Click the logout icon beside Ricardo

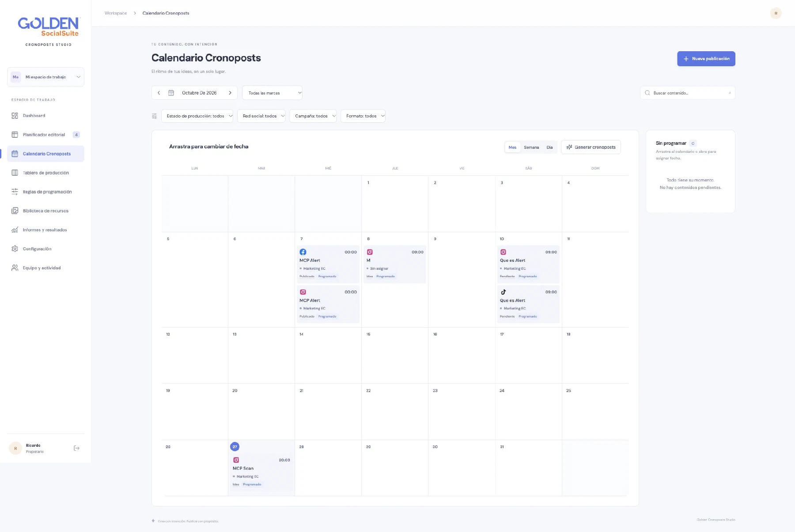[x=76, y=448]
